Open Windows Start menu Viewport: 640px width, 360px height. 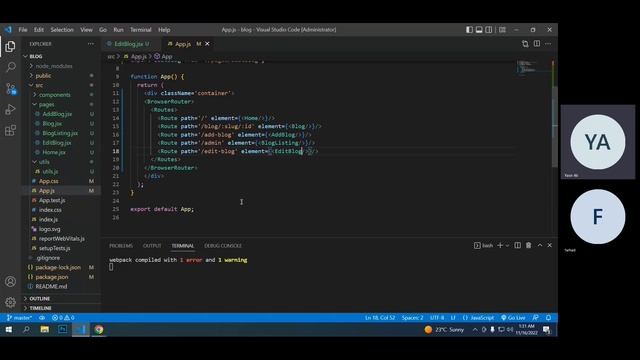point(9,329)
